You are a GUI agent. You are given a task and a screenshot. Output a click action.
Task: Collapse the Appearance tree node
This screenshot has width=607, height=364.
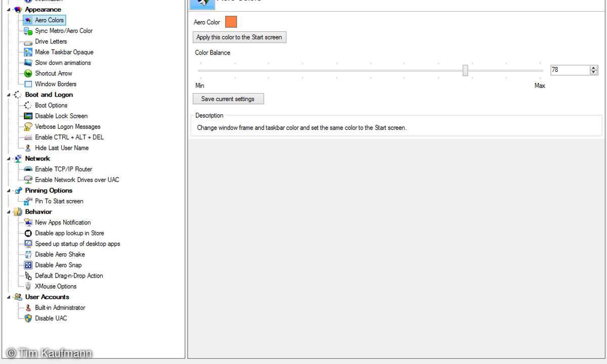pyautogui.click(x=9, y=10)
